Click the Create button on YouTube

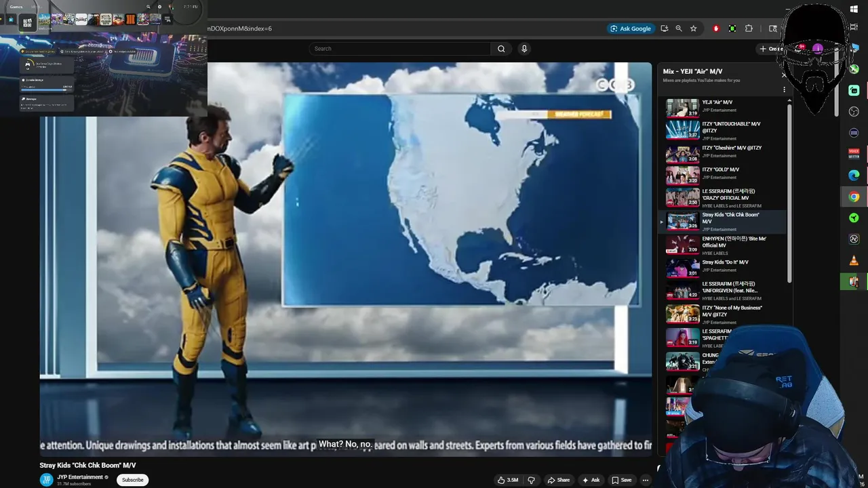click(770, 49)
